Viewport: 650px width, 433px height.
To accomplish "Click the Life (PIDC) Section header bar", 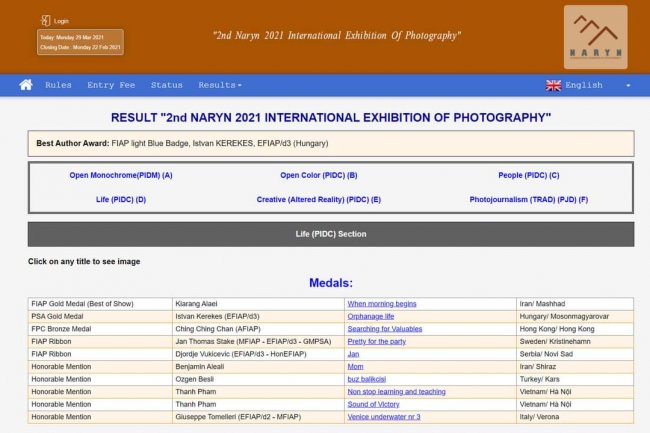I will click(x=330, y=234).
